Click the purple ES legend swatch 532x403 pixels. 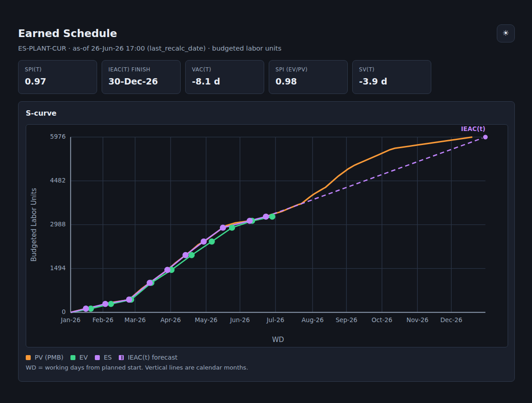[98, 357]
